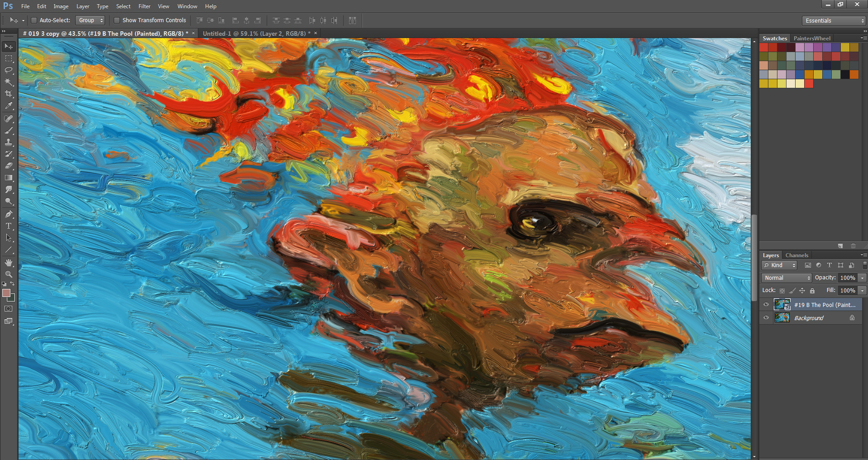Select the Clone Stamp tool
The image size is (868, 460).
pos(9,142)
